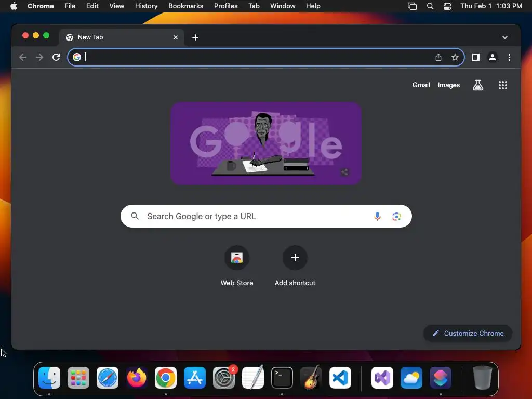Open the Edit menu

coord(92,6)
